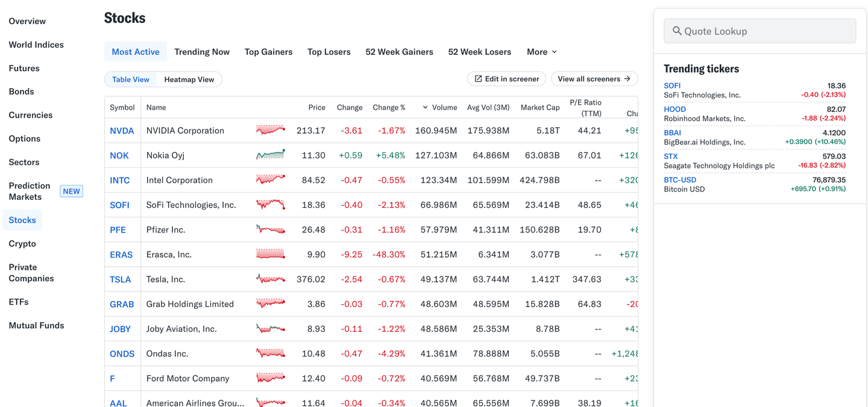Screen dimensions: 868x407
Task: Open Options in the sidebar
Action: point(24,138)
